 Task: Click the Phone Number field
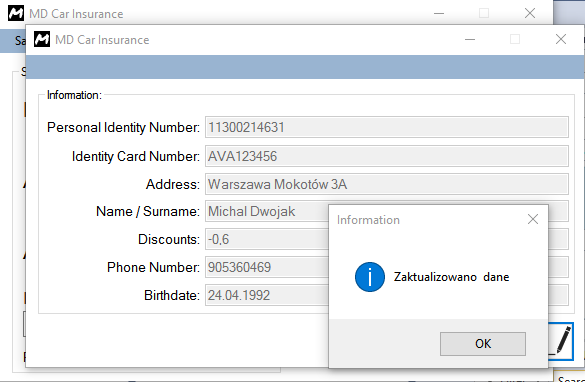point(267,267)
